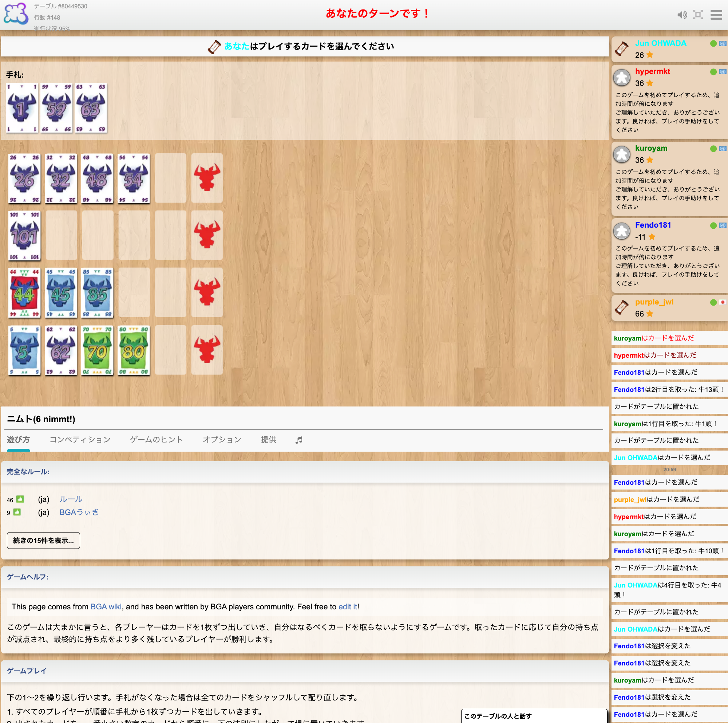Screen dimensions: 728x723
Task: Click Fendo181's player avatar icon
Action: coord(622,231)
